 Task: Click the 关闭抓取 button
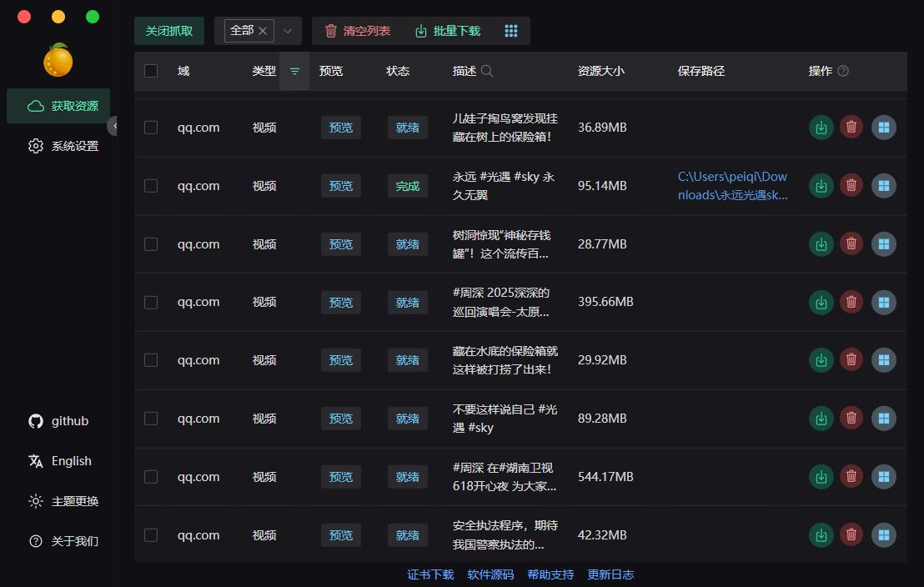click(x=169, y=31)
